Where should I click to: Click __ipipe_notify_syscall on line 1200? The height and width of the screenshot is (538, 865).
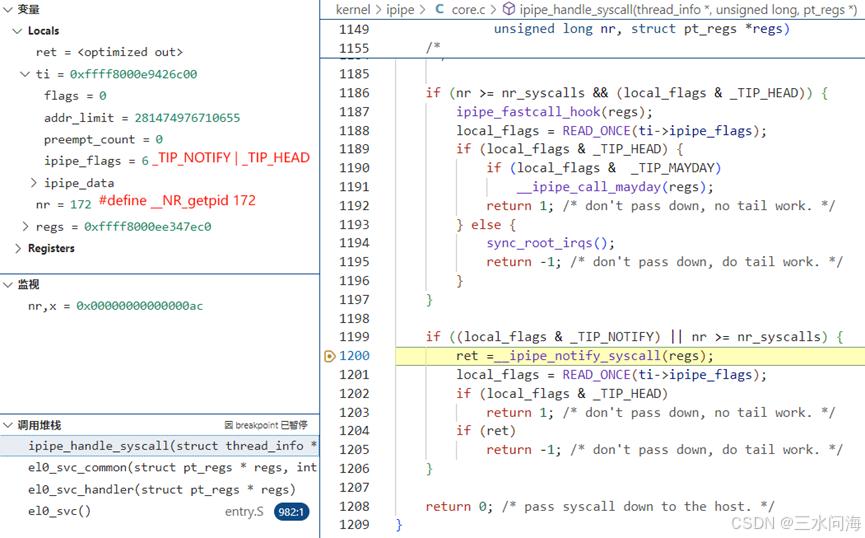pos(577,356)
